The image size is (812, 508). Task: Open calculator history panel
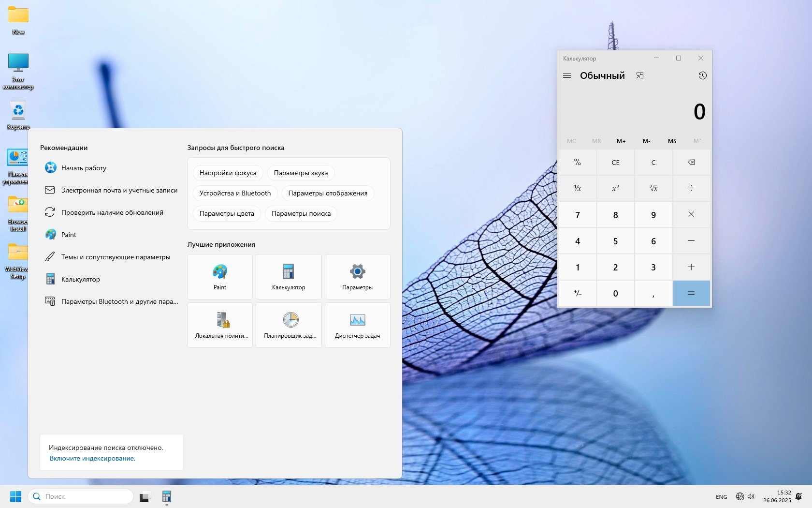[702, 76]
